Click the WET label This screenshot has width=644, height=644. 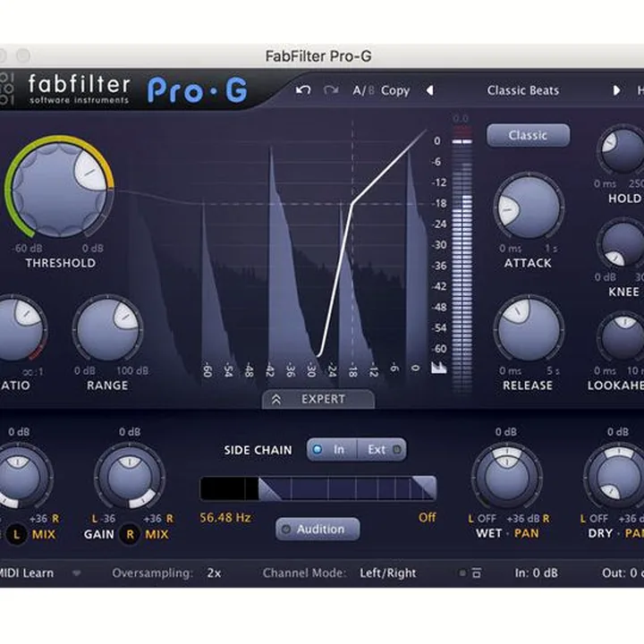[488, 533]
